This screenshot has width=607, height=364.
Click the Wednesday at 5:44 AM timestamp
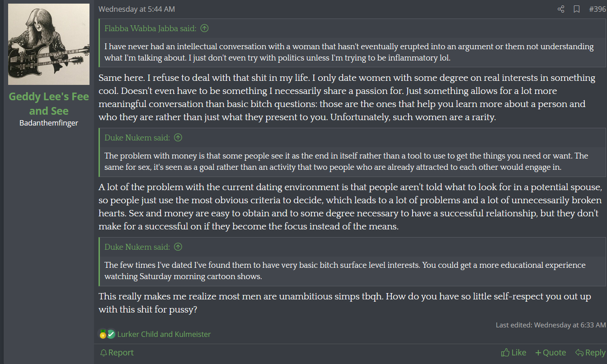tap(136, 9)
